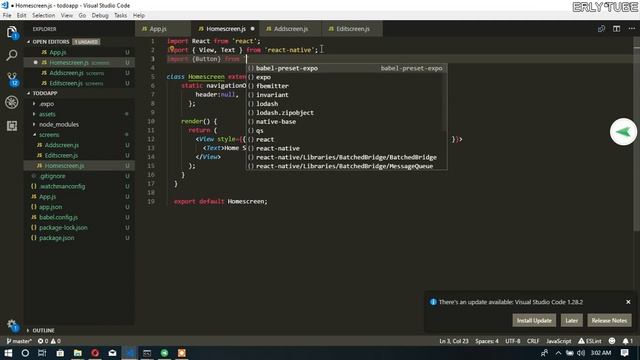Click Install Update button
Viewport: 640px width, 360px height.
pos(534,320)
